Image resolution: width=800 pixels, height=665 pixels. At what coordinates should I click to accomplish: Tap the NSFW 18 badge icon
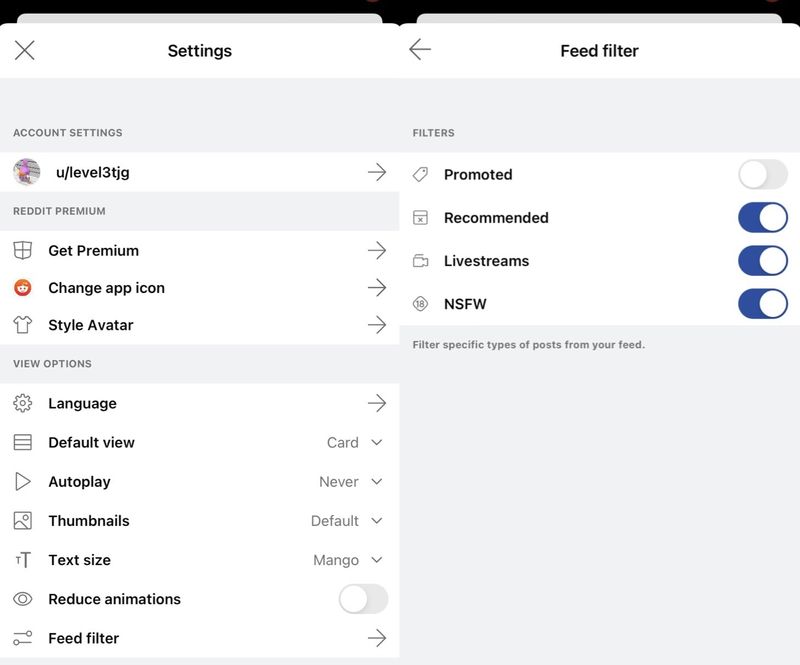pyautogui.click(x=420, y=304)
